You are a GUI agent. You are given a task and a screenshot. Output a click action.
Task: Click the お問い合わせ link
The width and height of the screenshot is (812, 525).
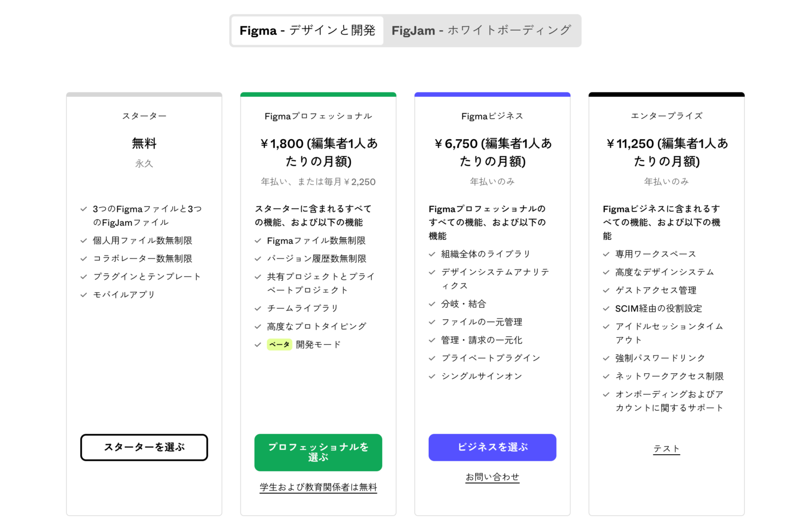(492, 476)
